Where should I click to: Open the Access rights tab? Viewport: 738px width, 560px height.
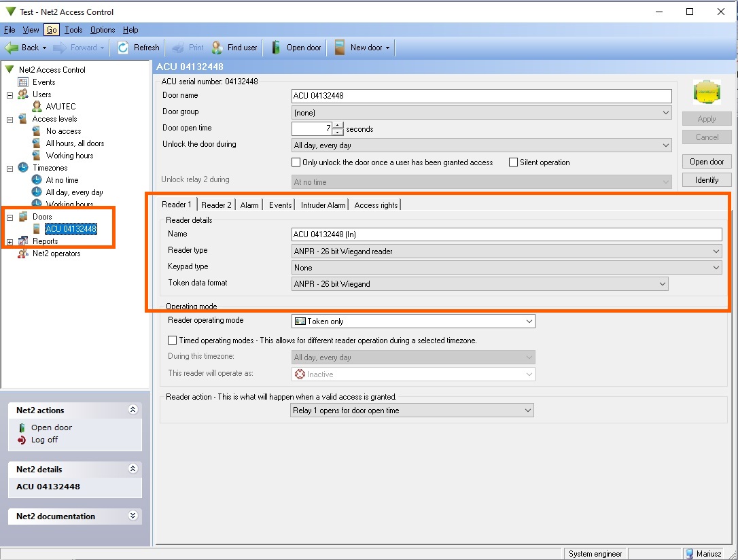click(376, 205)
